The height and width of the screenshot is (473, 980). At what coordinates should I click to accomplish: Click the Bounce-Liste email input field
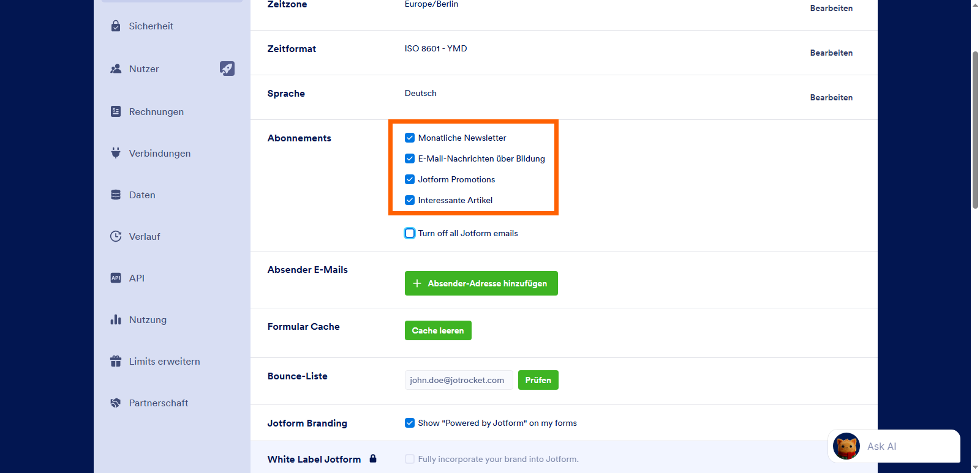point(458,380)
